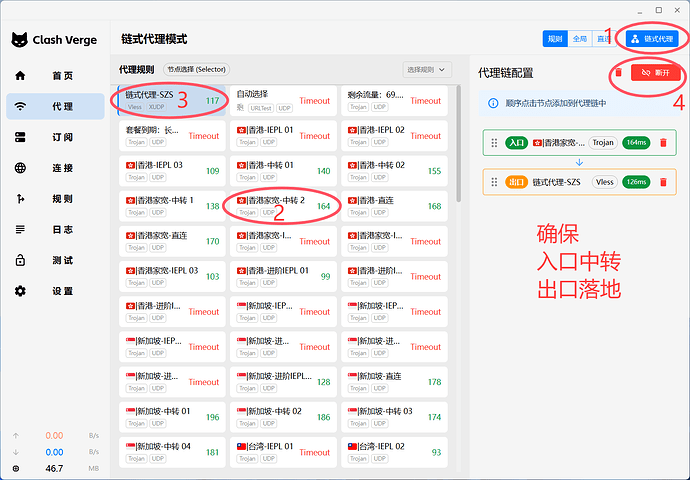
Task: Select 香港-直连 node
Action: (x=394, y=206)
